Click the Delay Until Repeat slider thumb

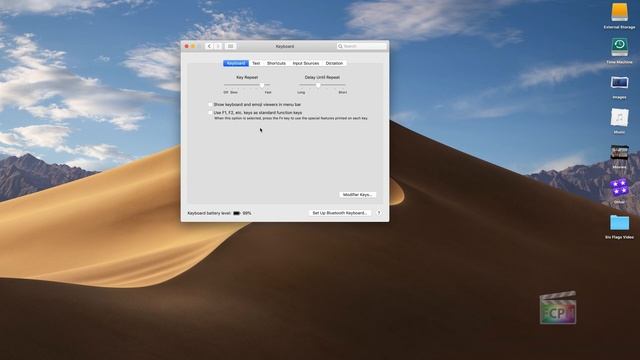pyautogui.click(x=318, y=85)
